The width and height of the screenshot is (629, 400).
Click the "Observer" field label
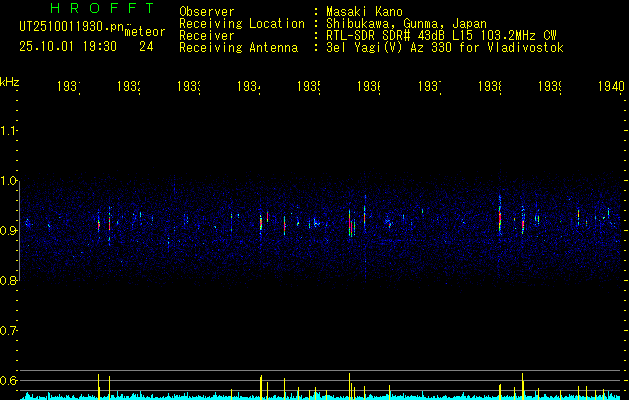click(x=207, y=12)
